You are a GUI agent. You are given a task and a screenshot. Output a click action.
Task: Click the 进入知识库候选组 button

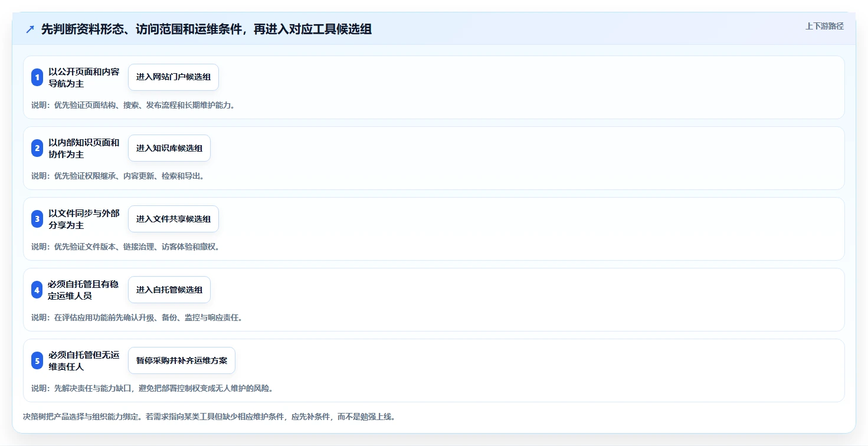[169, 148]
